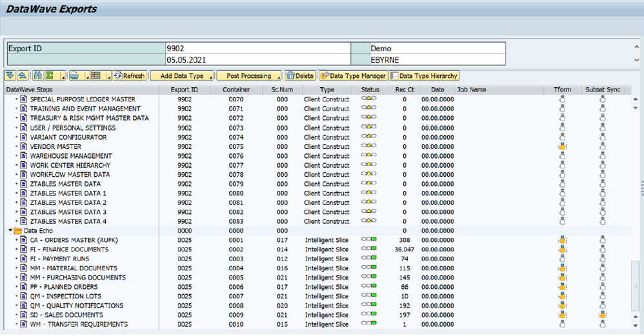644x336 pixels.
Task: Open the Post Processing dropdown
Action: 248,76
